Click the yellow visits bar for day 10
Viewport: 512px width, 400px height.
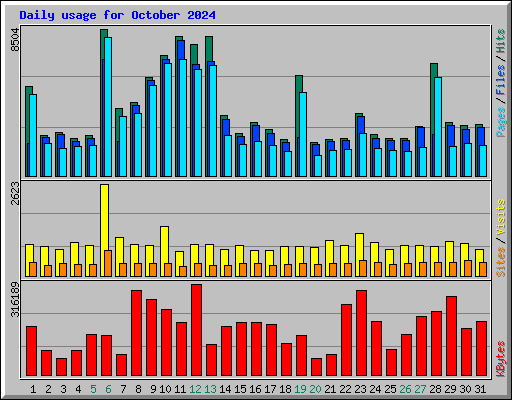pyautogui.click(x=164, y=251)
